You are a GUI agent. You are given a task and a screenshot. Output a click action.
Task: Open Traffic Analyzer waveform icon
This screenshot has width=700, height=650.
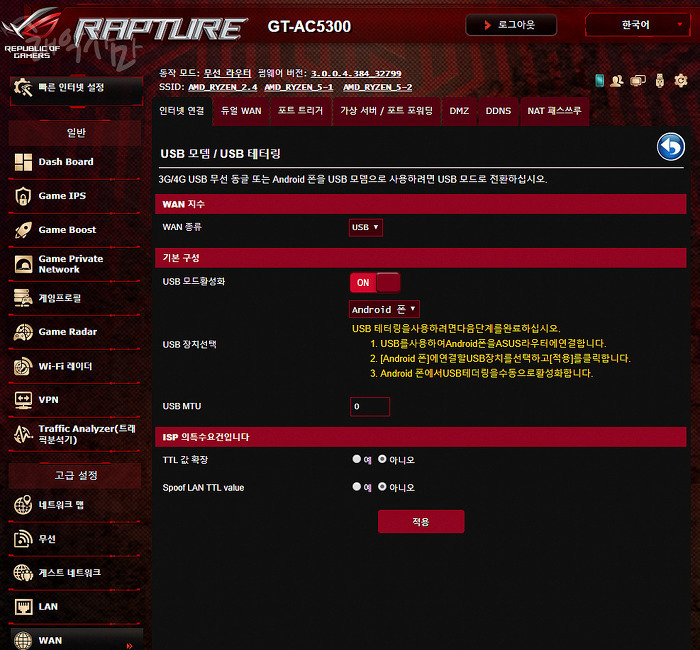click(x=23, y=434)
